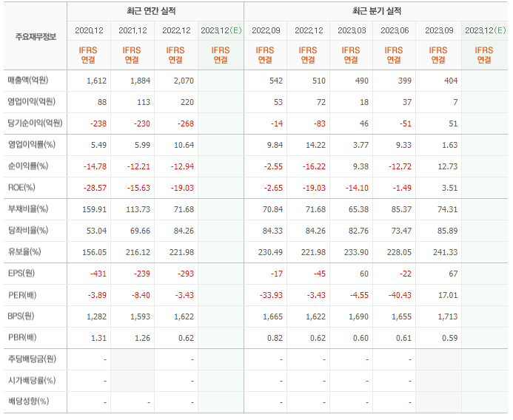Select the 주당배당금(원) row label
513x420 pixels.
pos(32,359)
